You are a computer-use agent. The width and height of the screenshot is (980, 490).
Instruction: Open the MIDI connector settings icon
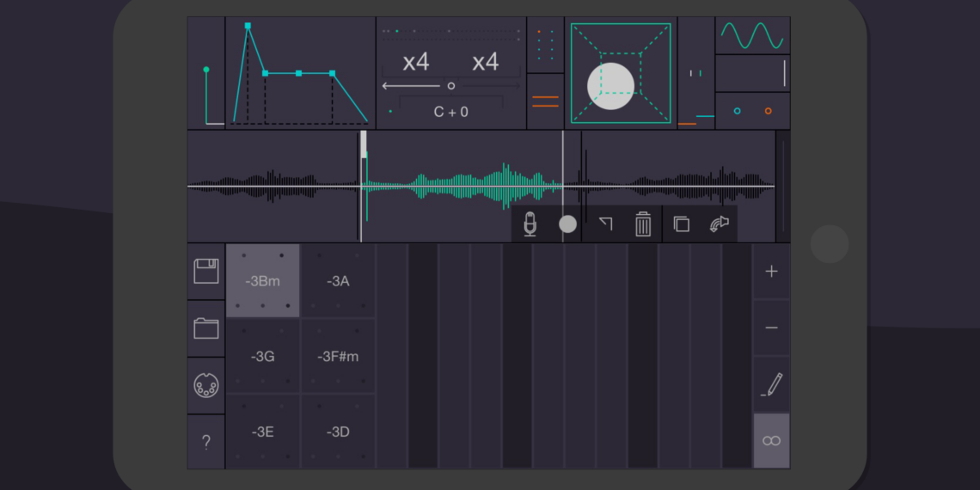click(206, 385)
